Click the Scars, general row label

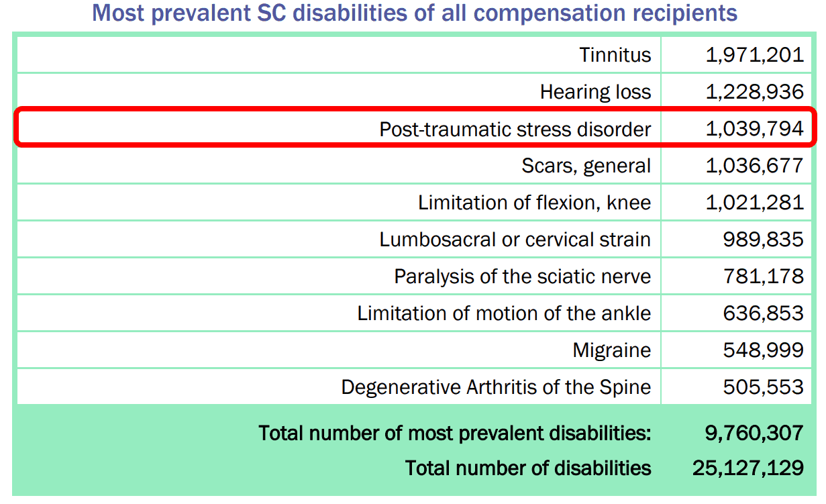(x=586, y=166)
